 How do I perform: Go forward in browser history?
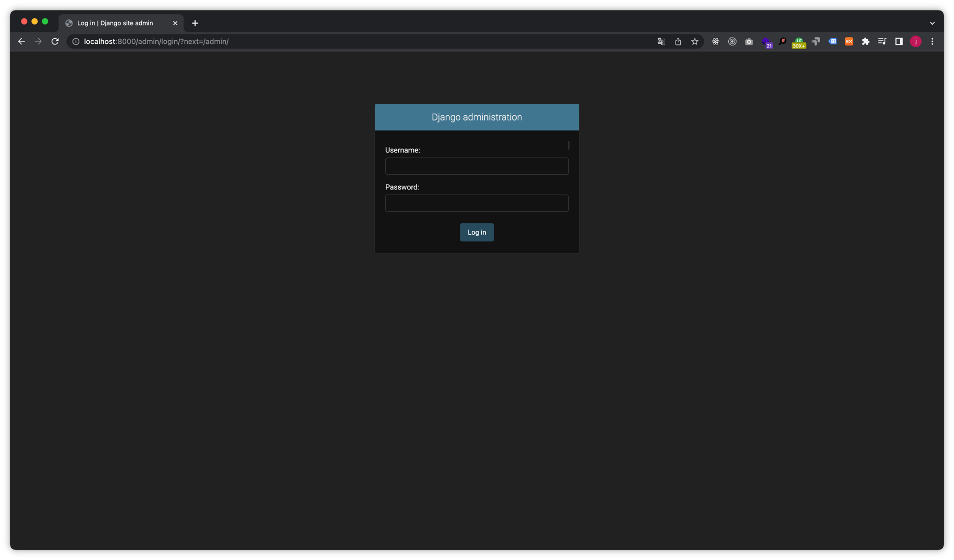38,41
